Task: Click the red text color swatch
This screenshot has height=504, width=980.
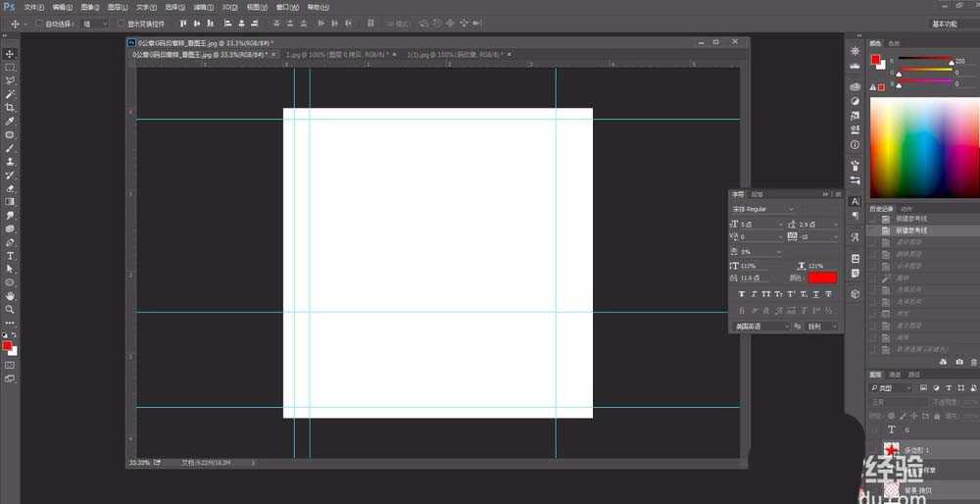Action: click(822, 278)
